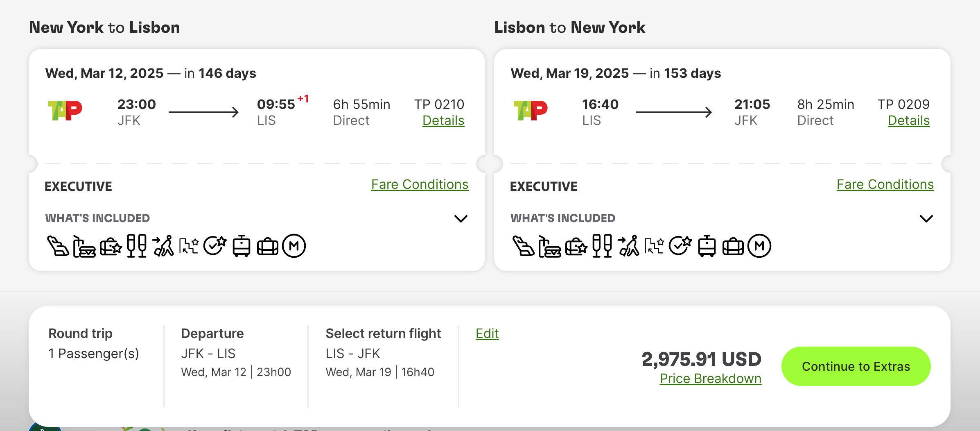Open Details for flight TP 0209
Image resolution: width=980 pixels, height=431 pixels.
point(909,121)
